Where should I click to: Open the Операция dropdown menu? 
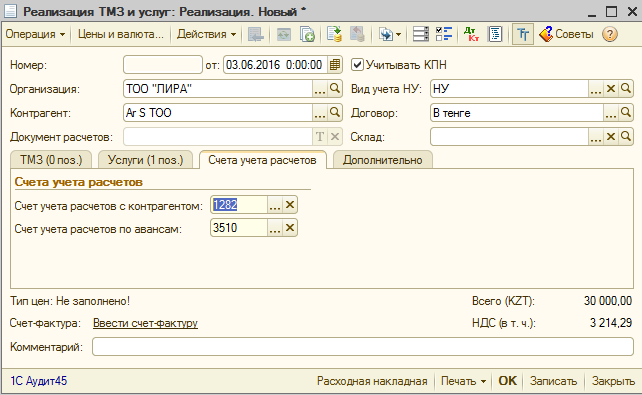(35, 34)
